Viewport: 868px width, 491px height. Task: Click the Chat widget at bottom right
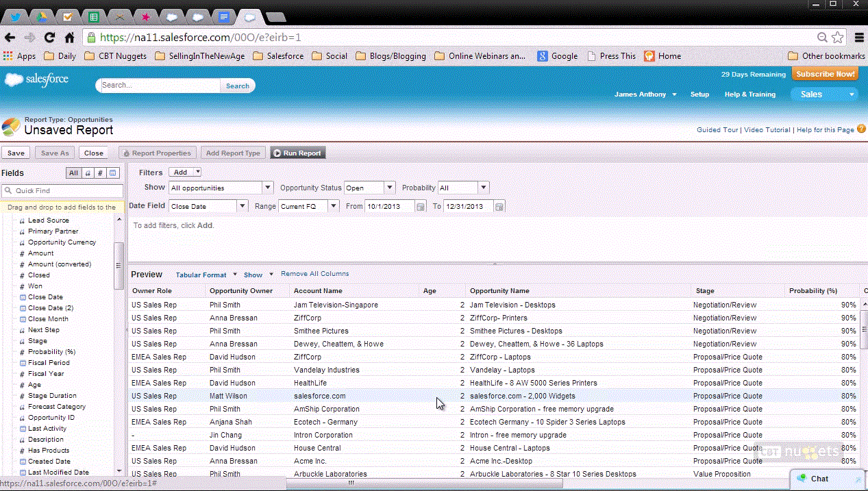[x=828, y=479]
